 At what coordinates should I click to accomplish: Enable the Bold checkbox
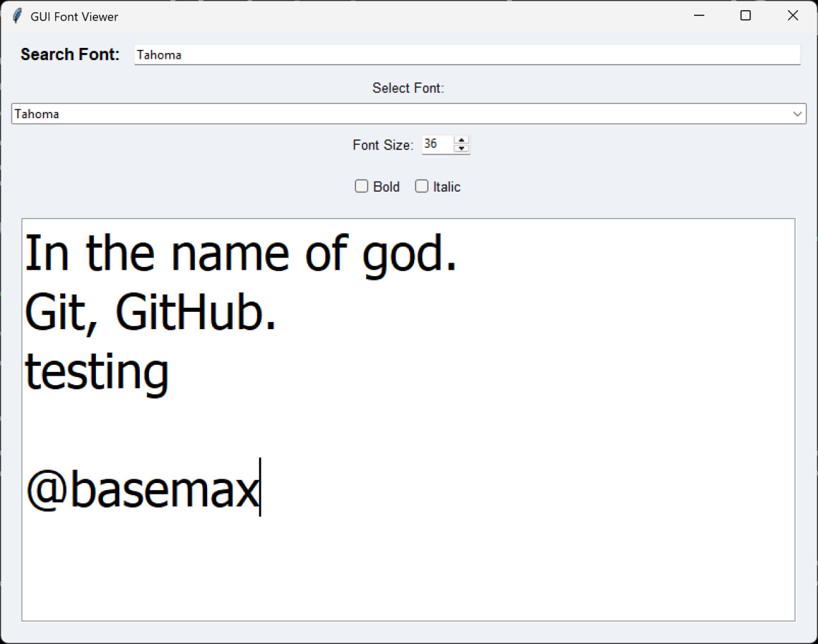point(362,187)
